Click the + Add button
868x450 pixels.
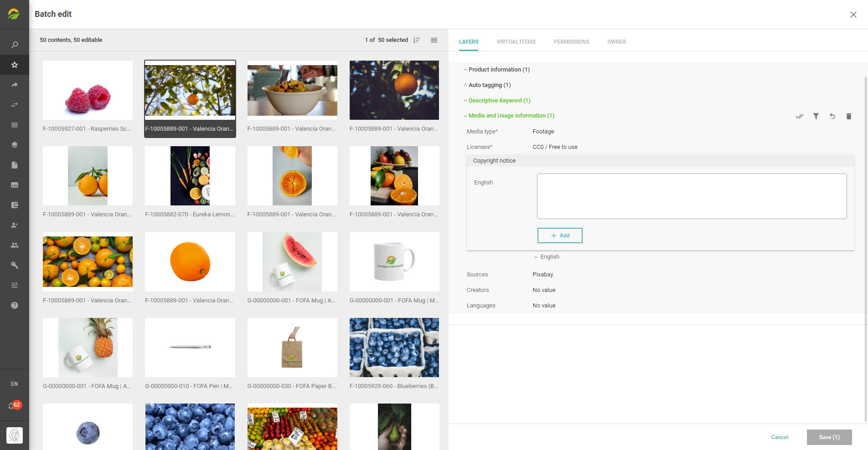(x=560, y=235)
